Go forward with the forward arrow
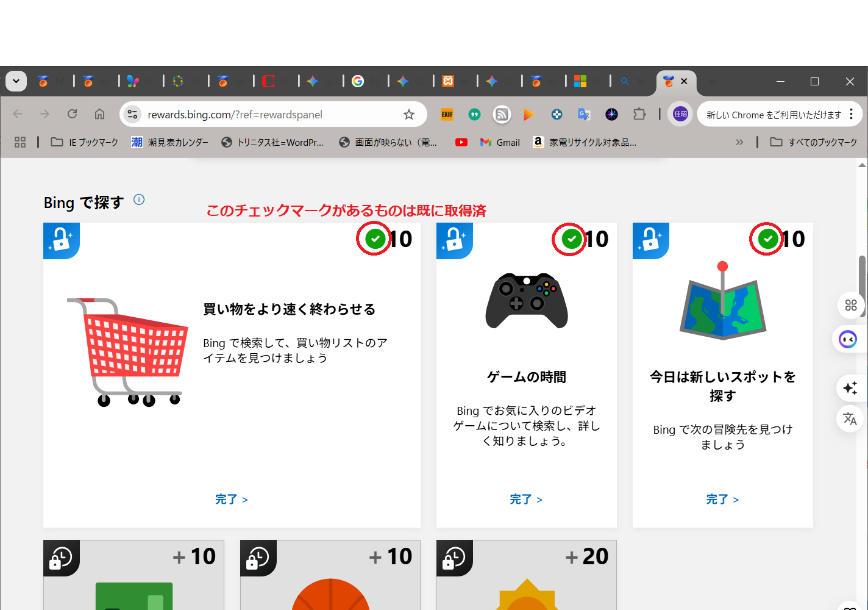Image resolution: width=868 pixels, height=610 pixels. pos(44,114)
